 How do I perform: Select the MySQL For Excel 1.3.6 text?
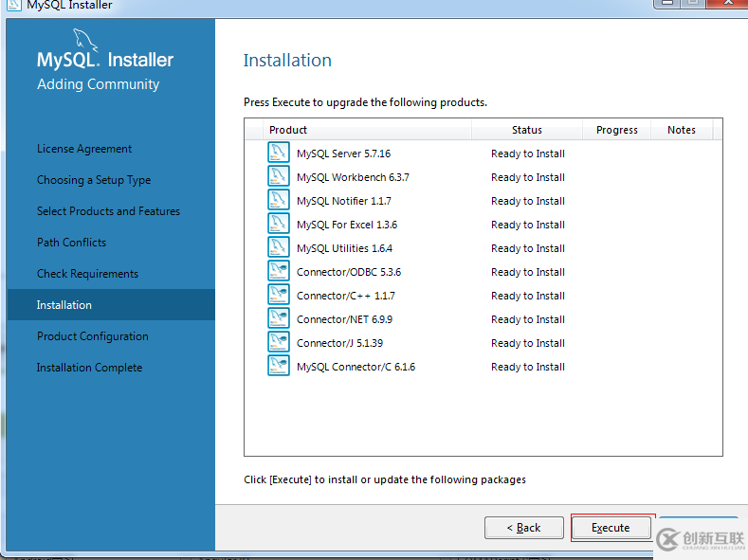coord(347,225)
